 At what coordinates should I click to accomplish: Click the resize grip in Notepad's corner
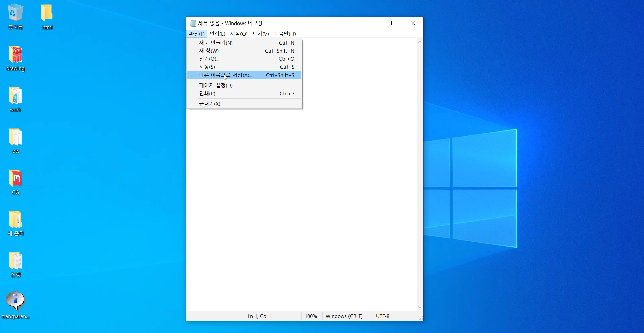pos(421,318)
